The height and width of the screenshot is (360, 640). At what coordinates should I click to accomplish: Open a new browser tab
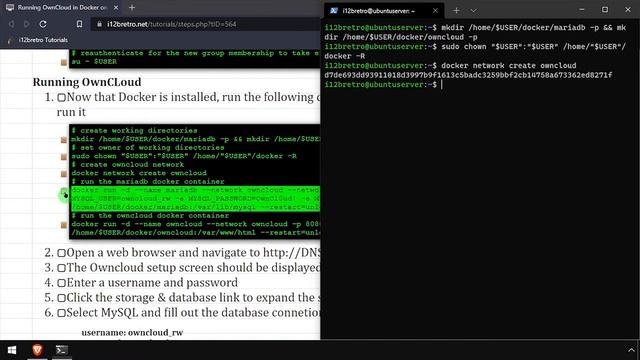pyautogui.click(x=132, y=7)
